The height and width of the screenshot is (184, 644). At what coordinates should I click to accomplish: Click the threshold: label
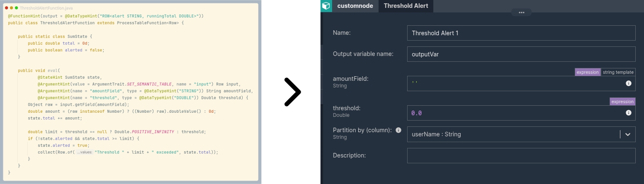pos(347,108)
